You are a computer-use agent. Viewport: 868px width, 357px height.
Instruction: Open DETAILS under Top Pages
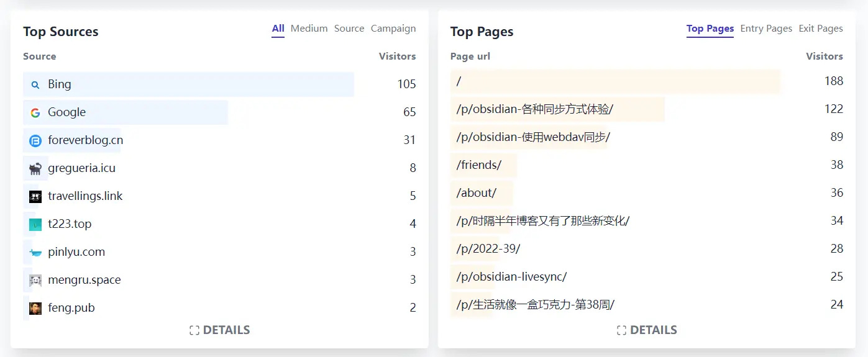[654, 330]
